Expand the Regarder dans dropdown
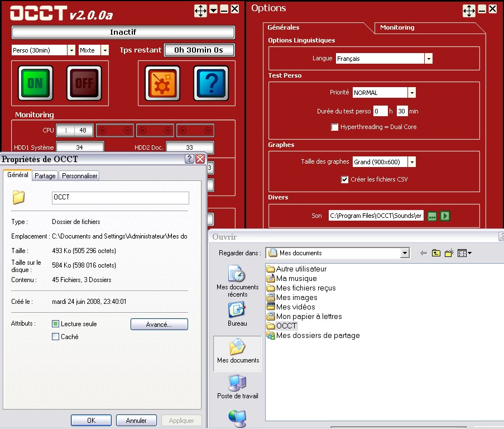This screenshot has width=504, height=429. point(405,253)
